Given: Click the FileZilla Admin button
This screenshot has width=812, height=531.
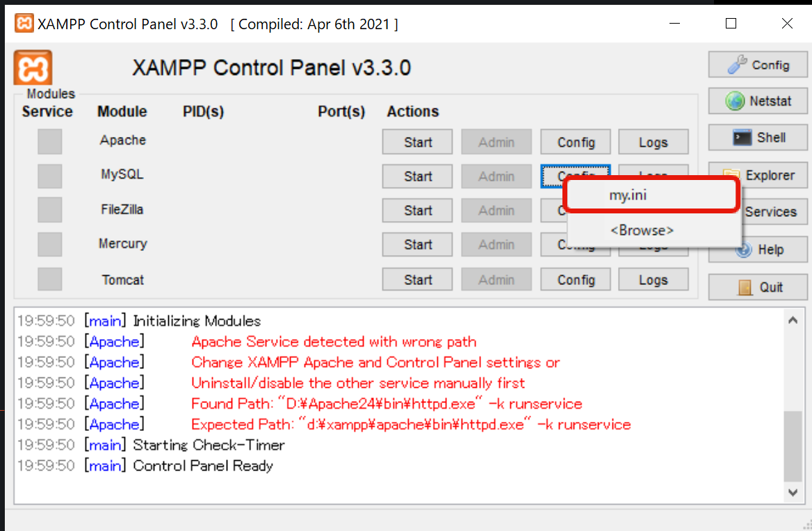Looking at the screenshot, I should click(496, 211).
